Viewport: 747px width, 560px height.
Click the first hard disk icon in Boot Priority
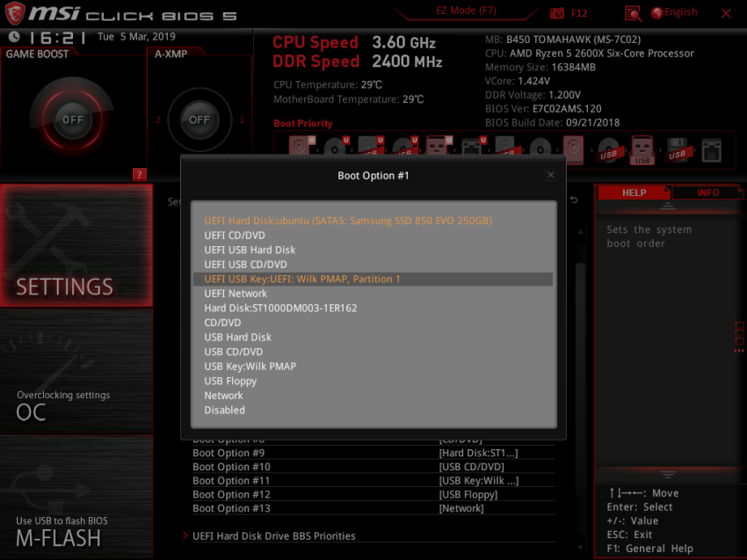click(x=299, y=148)
